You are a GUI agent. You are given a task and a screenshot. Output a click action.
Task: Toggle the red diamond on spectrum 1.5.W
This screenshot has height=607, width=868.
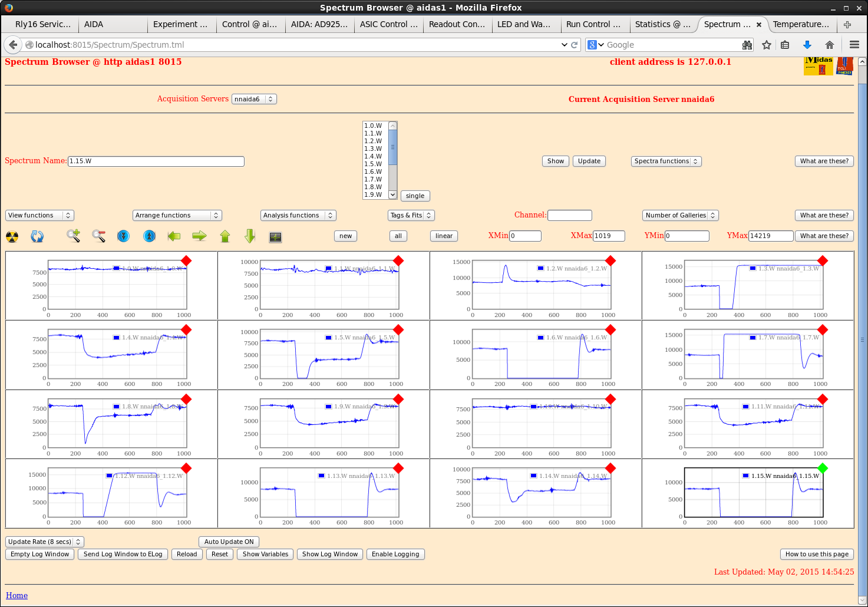pyautogui.click(x=398, y=329)
